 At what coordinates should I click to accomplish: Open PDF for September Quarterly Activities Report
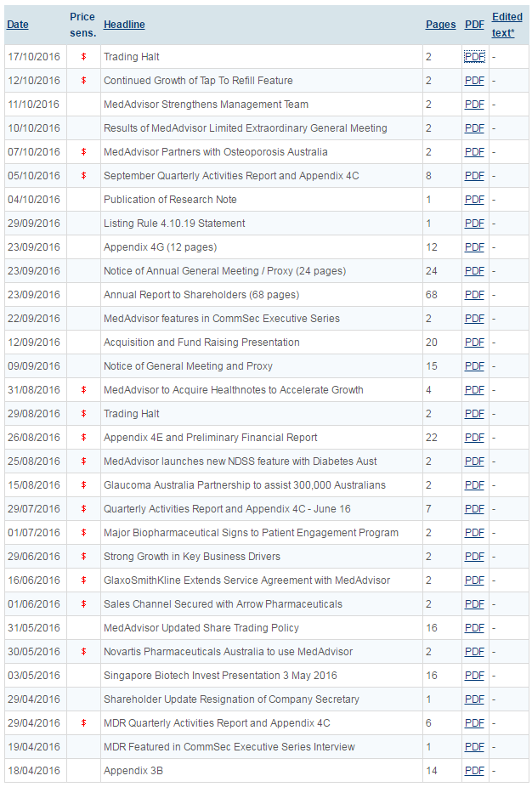(474, 176)
